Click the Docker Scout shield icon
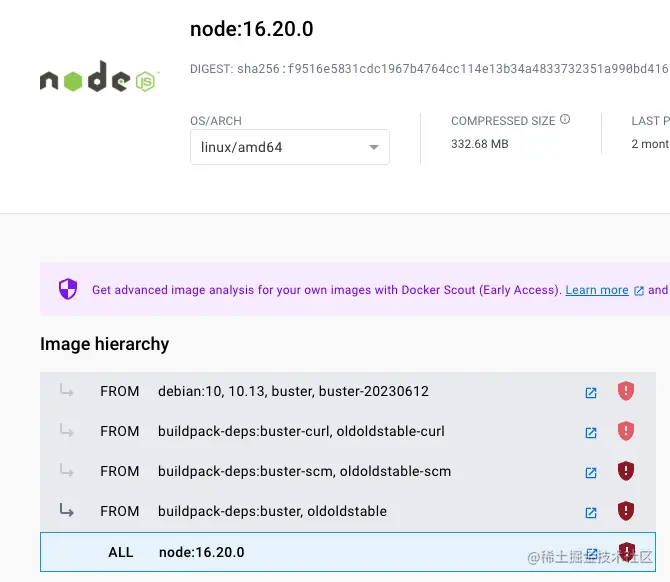Image resolution: width=670 pixels, height=582 pixels. tap(68, 289)
